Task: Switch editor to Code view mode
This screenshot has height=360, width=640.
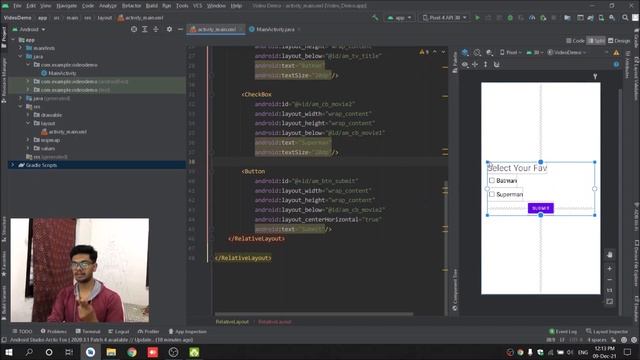Action: [576, 40]
